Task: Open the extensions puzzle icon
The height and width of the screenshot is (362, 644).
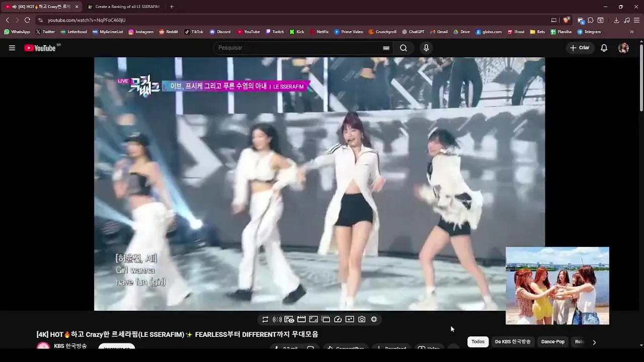Action: pos(591,20)
